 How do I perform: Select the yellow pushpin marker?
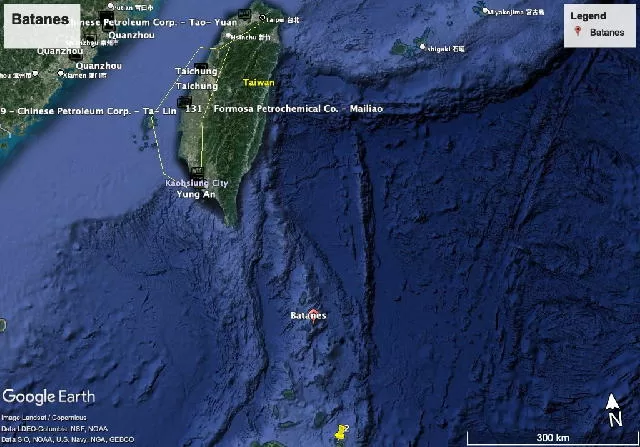point(342,432)
